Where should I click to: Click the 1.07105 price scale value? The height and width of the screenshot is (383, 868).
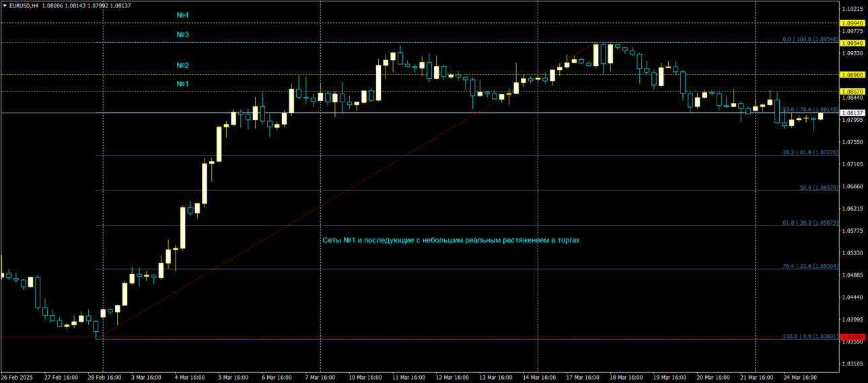point(853,164)
